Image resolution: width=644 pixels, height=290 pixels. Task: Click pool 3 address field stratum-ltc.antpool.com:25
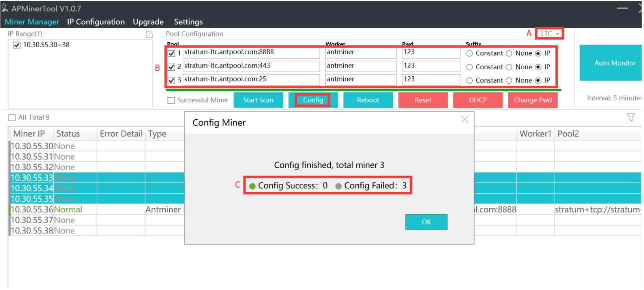click(251, 80)
